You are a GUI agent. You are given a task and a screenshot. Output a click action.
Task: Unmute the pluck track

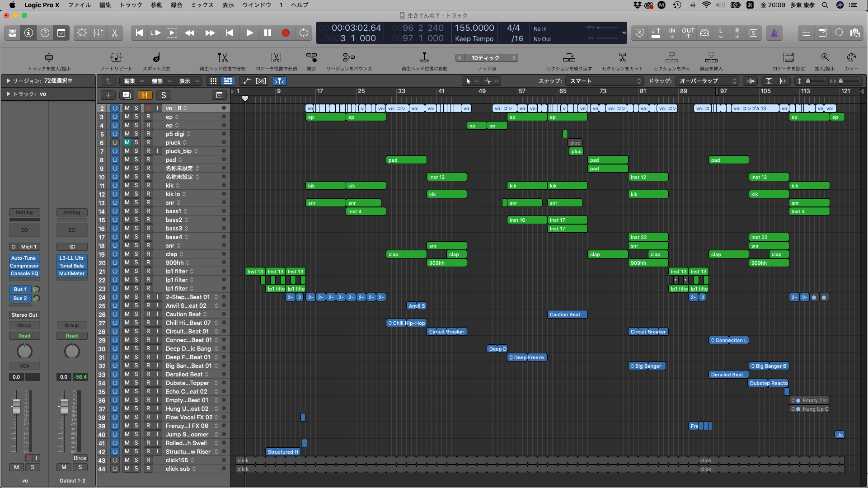(127, 142)
